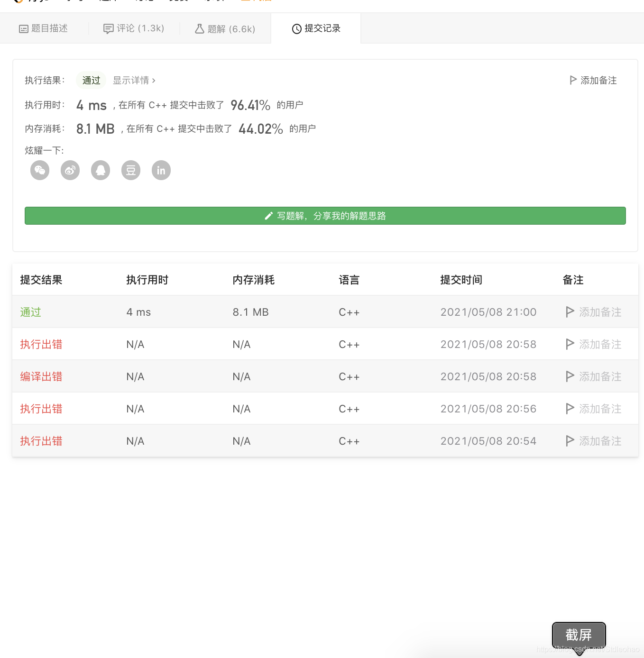Click the flask icon on 题解 tab
This screenshot has height=658, width=644.
(199, 28)
